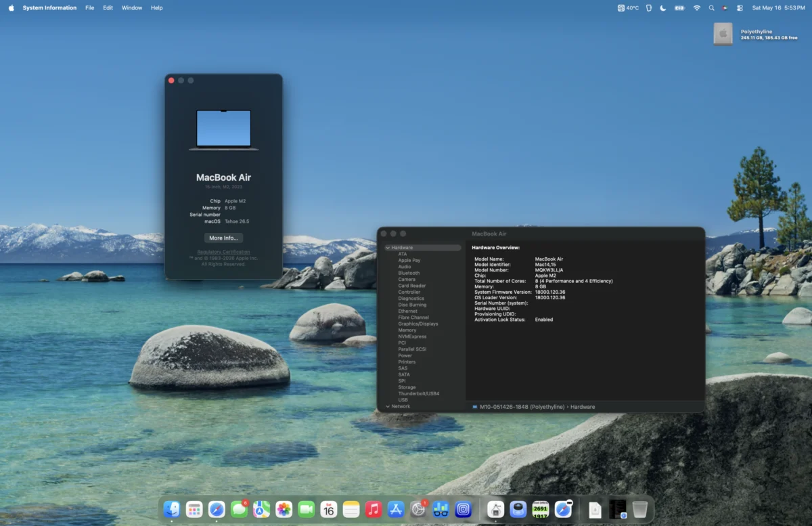Click the Hardware path bar segment
The image size is (812, 526).
[x=583, y=407]
